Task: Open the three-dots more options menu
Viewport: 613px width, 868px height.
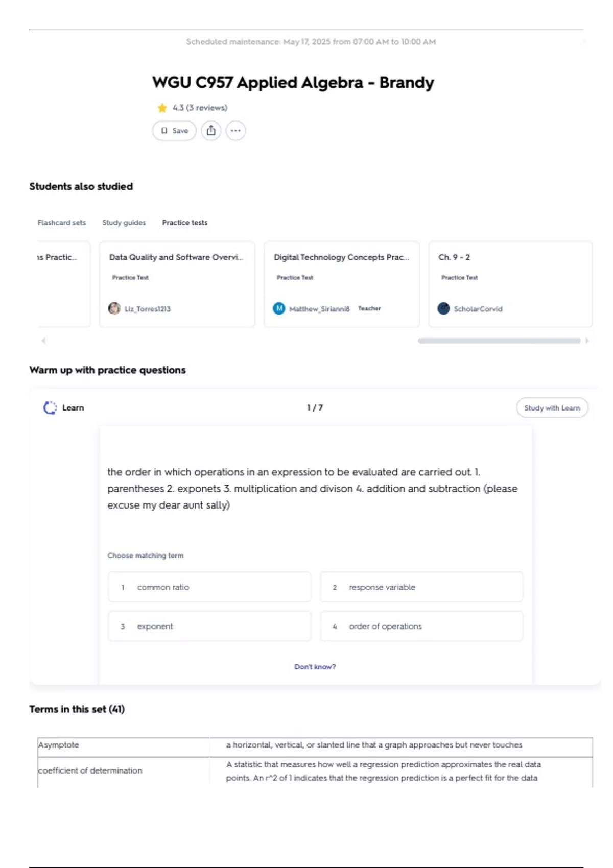Action: coord(235,131)
